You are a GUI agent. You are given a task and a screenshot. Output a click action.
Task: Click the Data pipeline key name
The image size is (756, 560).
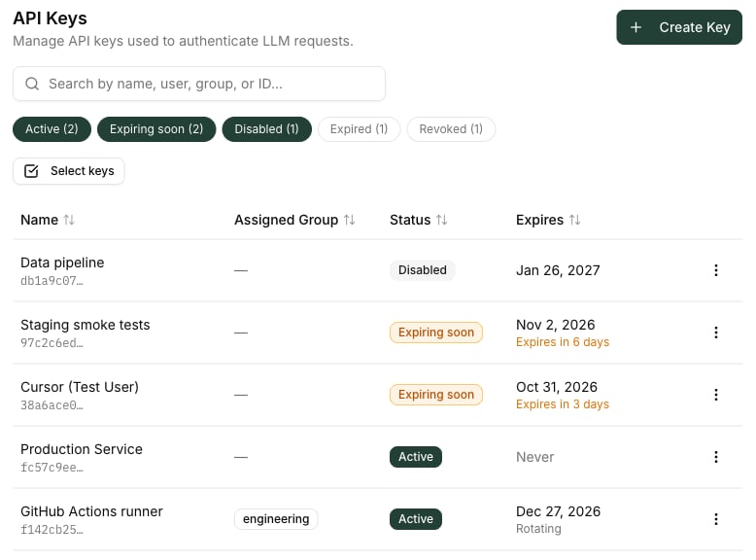point(62,262)
